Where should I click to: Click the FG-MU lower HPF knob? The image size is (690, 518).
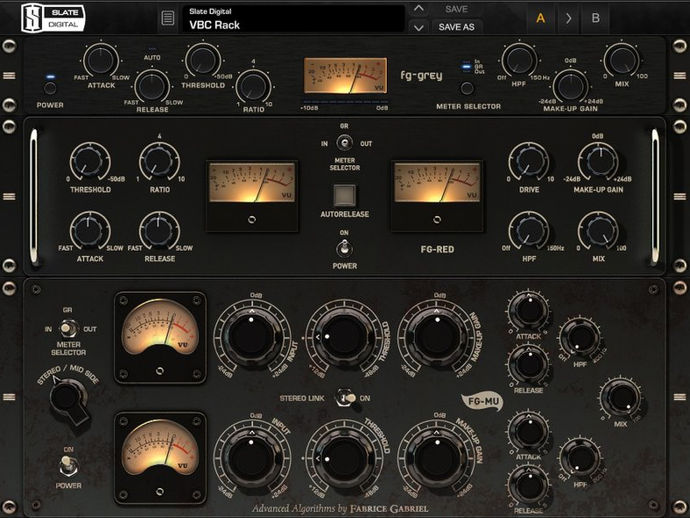click(580, 458)
